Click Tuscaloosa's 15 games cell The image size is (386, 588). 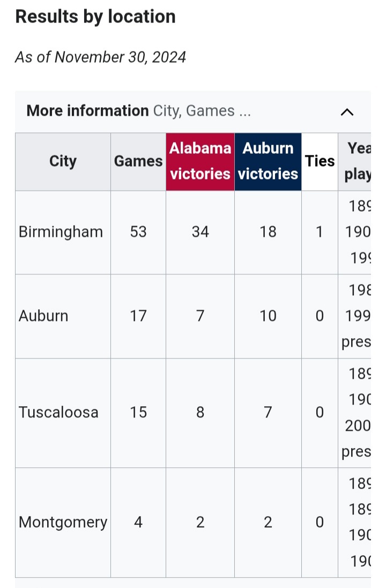[x=138, y=413]
